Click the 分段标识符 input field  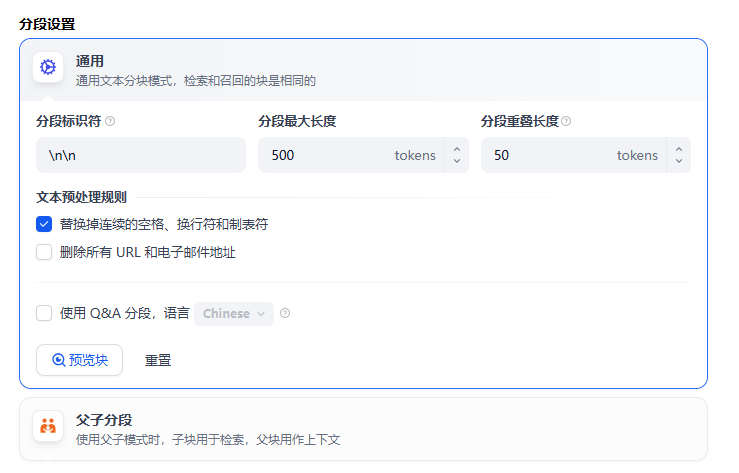[140, 155]
